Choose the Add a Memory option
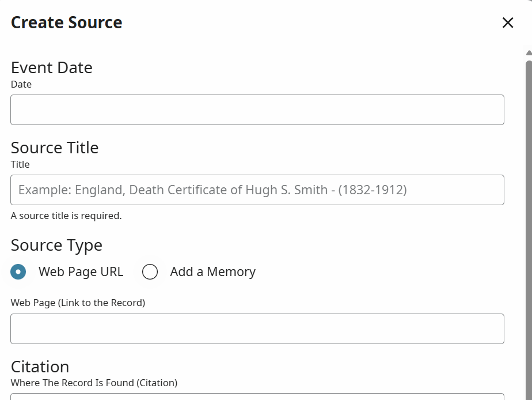 (150, 272)
